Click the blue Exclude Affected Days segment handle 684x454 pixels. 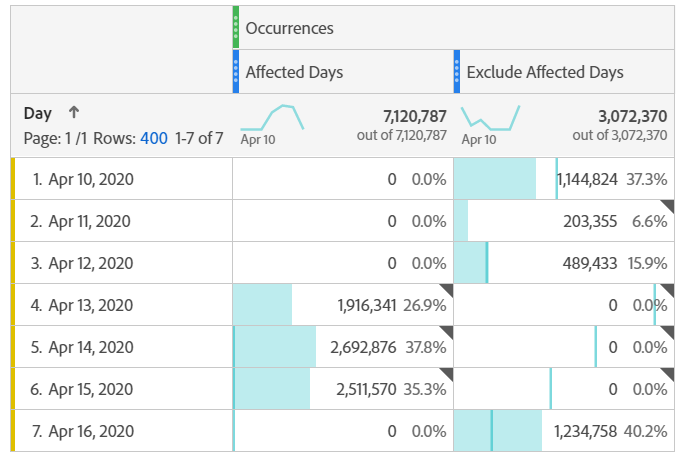pos(457,72)
